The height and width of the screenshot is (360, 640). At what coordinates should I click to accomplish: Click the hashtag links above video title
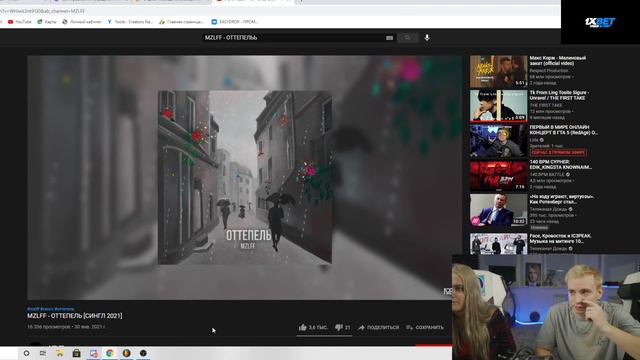click(x=51, y=309)
